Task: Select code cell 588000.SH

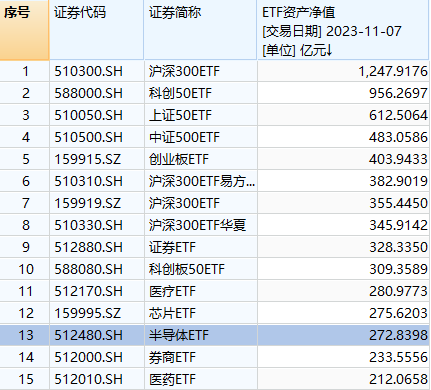Action: [x=97, y=93]
